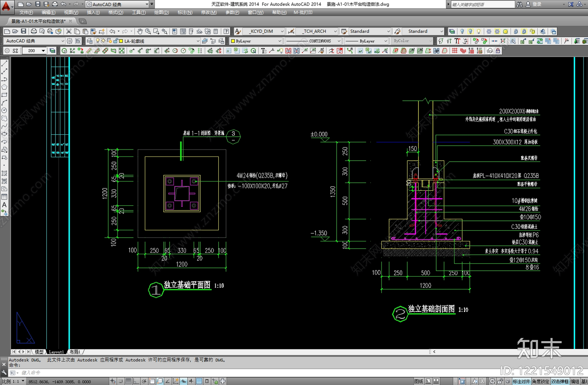Open the M-批打印 menu
The image size is (588, 385).
303,12
